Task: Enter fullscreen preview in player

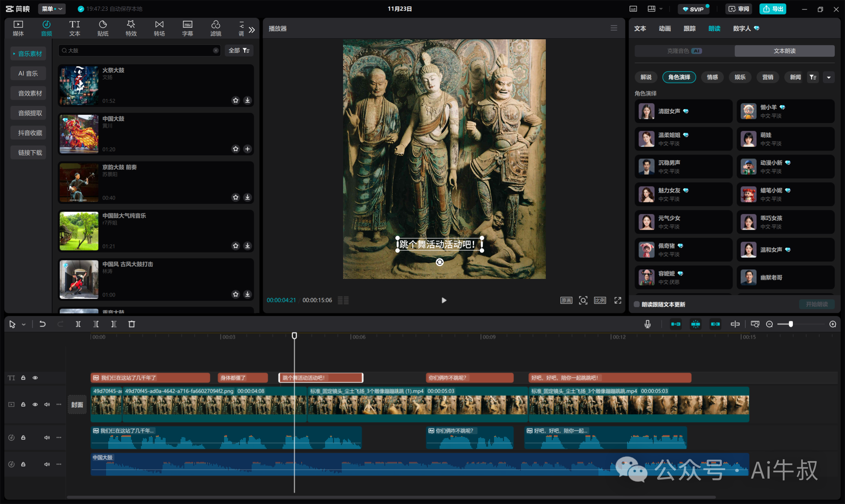Action: [x=617, y=300]
